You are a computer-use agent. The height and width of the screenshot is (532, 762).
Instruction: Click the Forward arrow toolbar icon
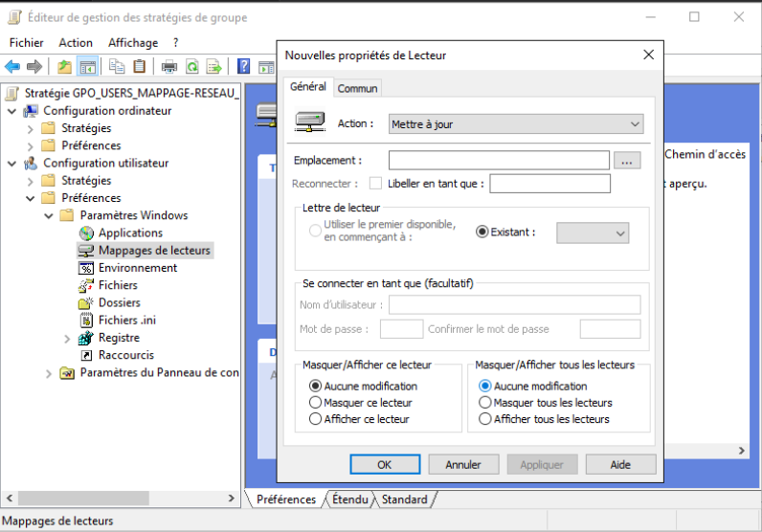pyautogui.click(x=34, y=66)
